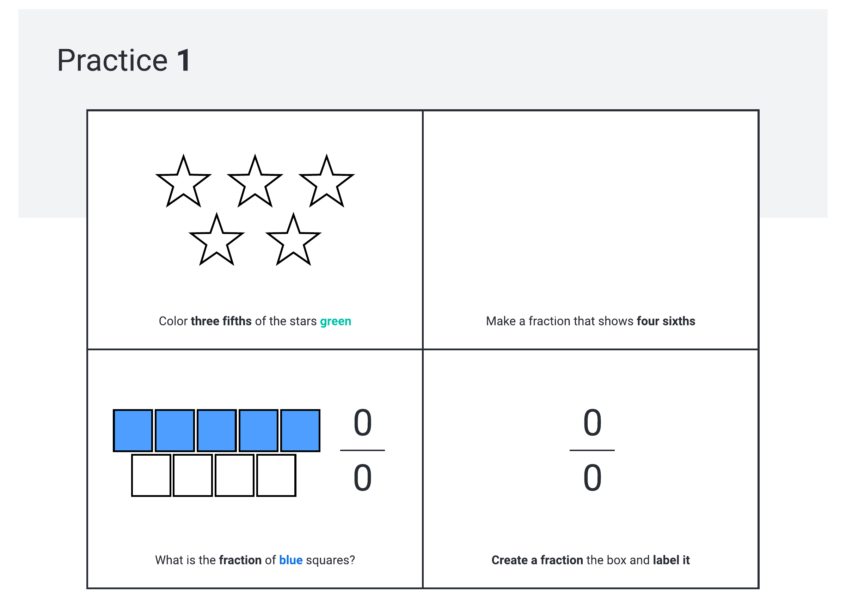Click the numerator in the create-a-fraction box

592,423
